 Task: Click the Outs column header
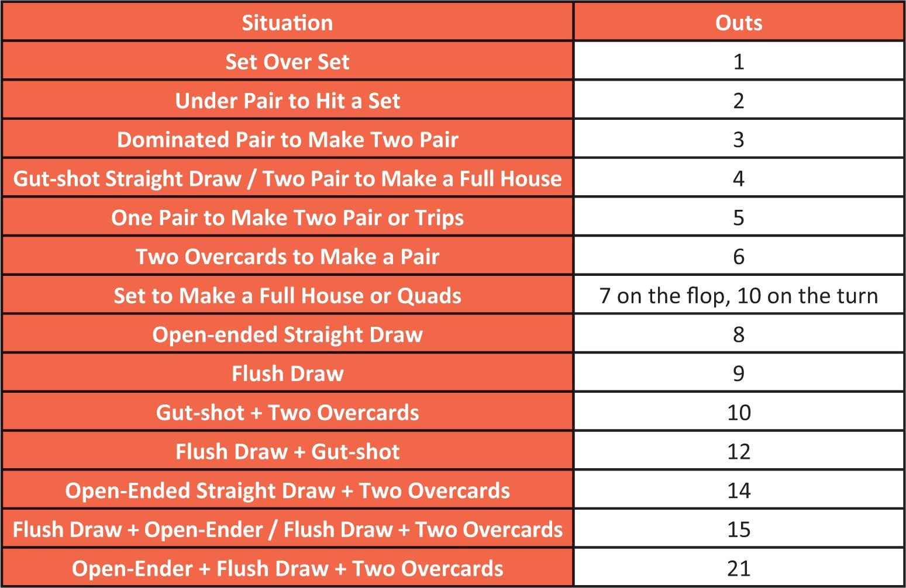point(738,23)
